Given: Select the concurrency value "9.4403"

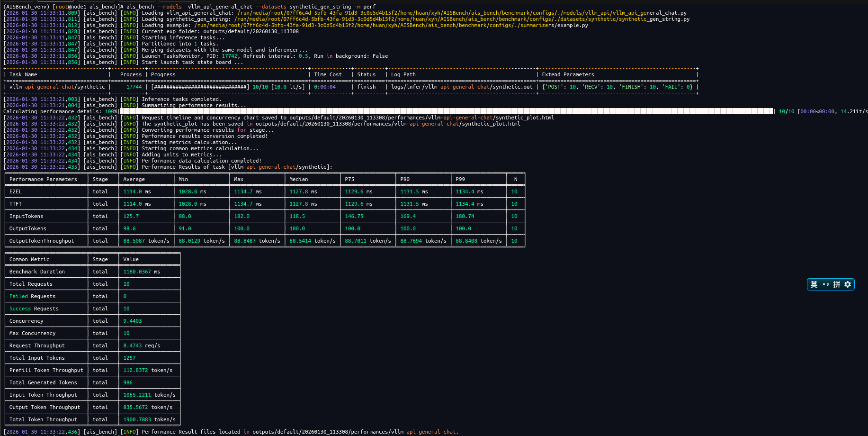Looking at the screenshot, I should coord(133,321).
